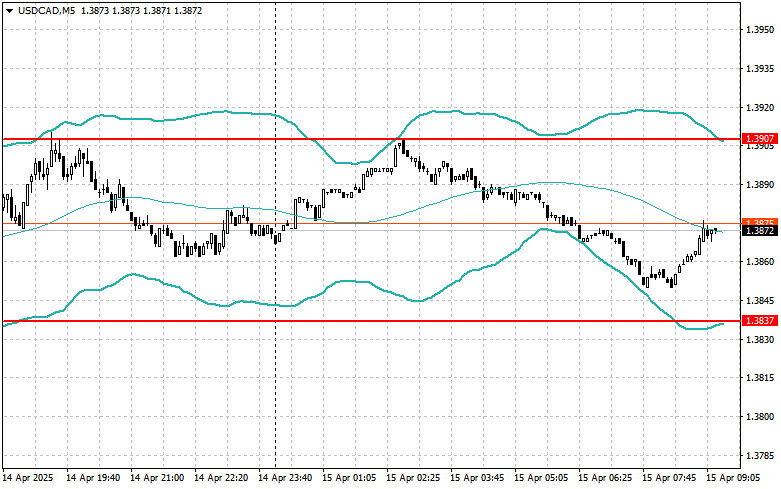Select the red 1.3837 support level label
The image size is (781, 489).
click(760, 320)
